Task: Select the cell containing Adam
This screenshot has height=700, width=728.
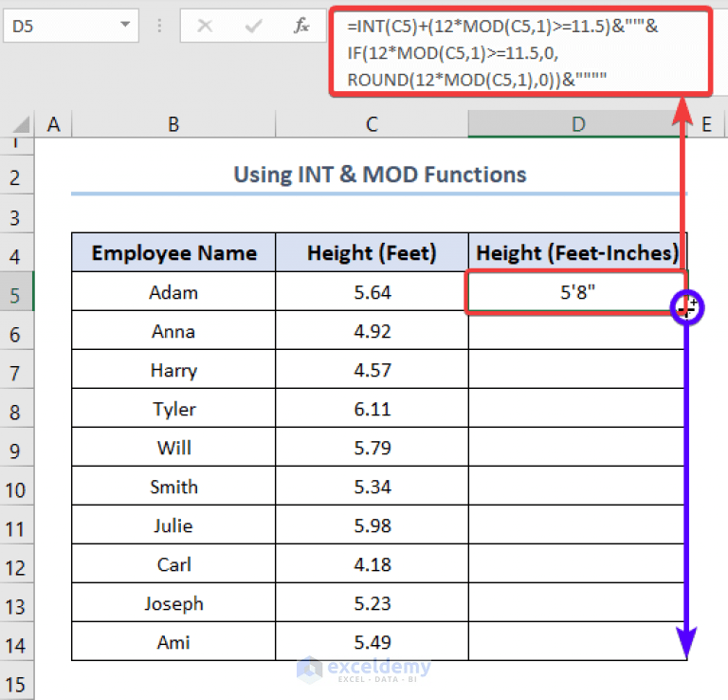Action: [x=173, y=292]
